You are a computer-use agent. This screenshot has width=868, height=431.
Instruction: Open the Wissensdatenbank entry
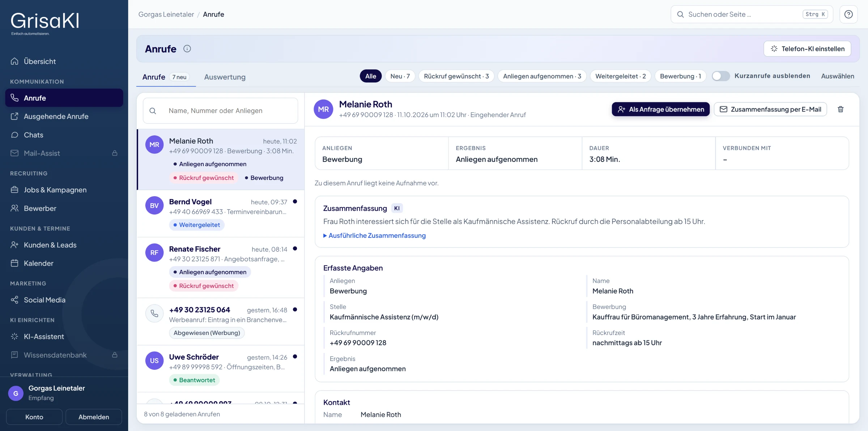[64, 355]
